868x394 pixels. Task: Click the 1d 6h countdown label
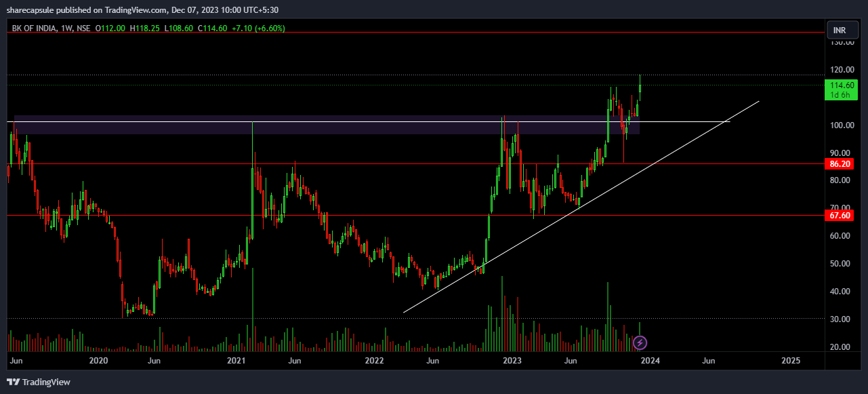[840, 95]
